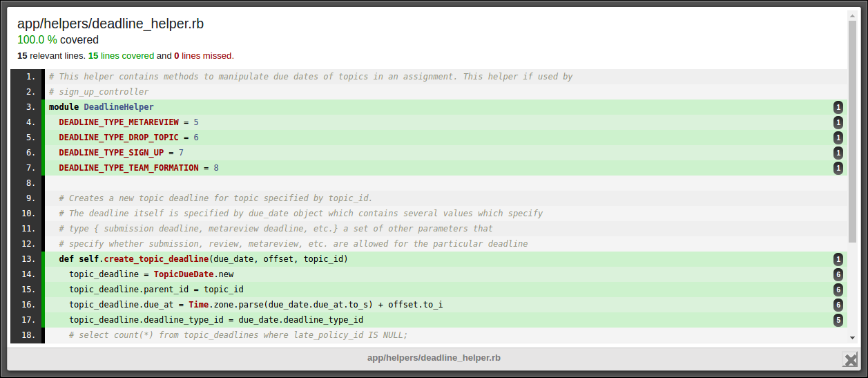Viewport: 868px width, 378px height.
Task: Click the scrollbar down arrow
Action: click(852, 337)
